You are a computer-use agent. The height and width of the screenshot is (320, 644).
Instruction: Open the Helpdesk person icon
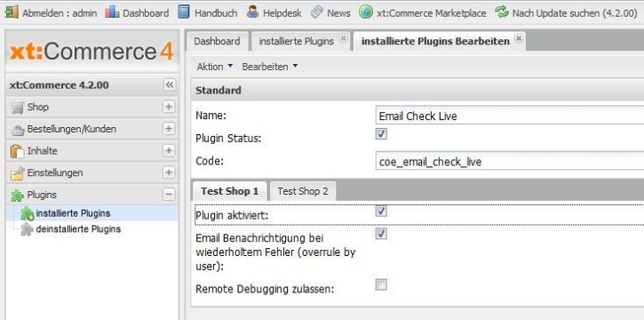pos(252,12)
